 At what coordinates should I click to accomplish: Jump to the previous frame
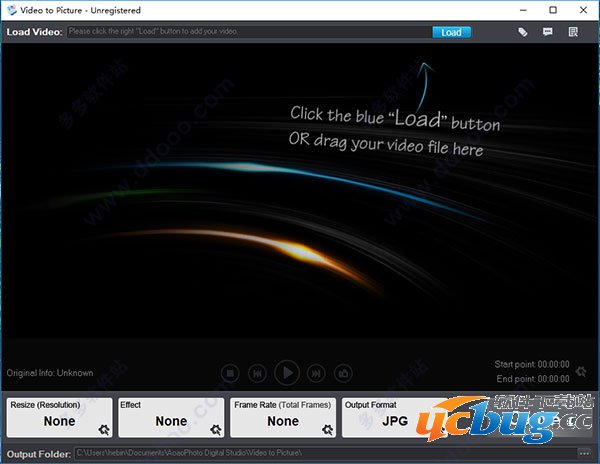tap(257, 373)
